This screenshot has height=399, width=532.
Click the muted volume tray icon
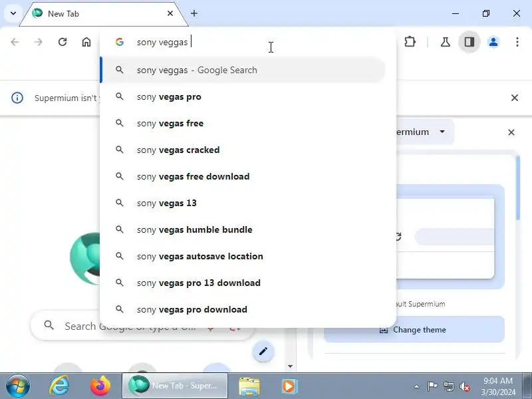464,386
